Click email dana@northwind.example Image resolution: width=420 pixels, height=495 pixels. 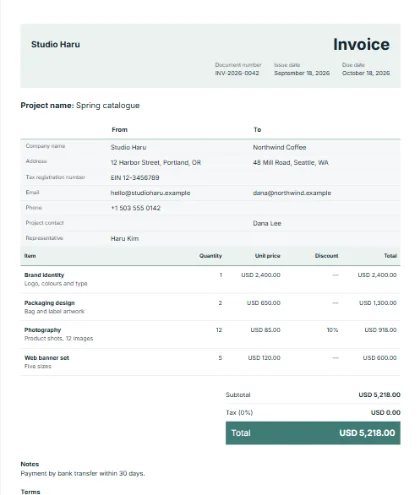click(292, 193)
